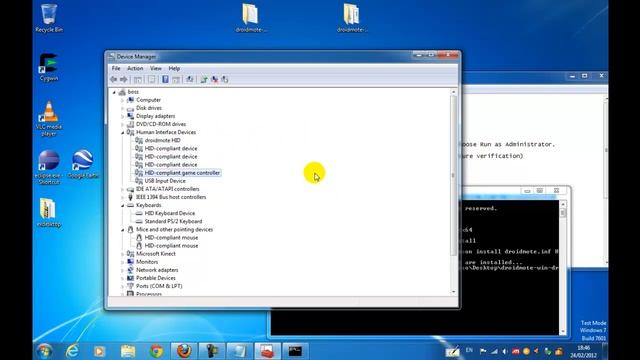Click the Uninstall device toolbar icon

[x=215, y=80]
